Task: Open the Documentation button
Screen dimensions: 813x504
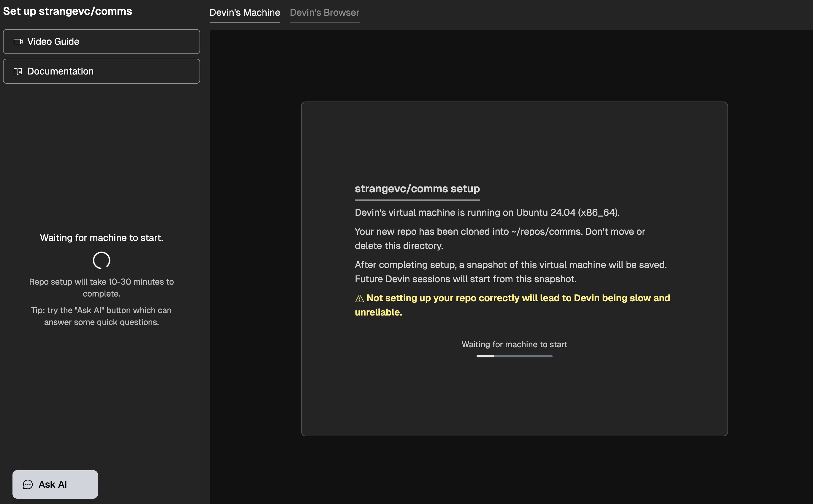Action: pos(101,71)
